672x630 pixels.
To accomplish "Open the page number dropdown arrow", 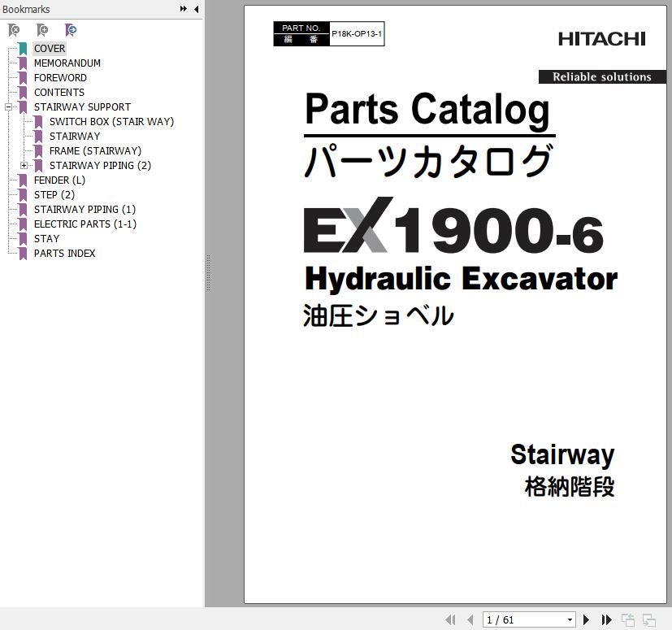I will click(x=570, y=619).
